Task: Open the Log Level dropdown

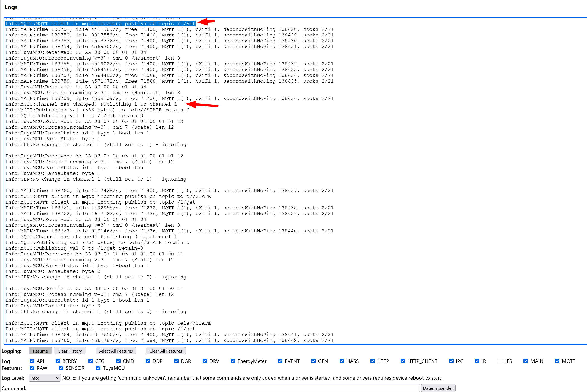Action: coord(45,378)
